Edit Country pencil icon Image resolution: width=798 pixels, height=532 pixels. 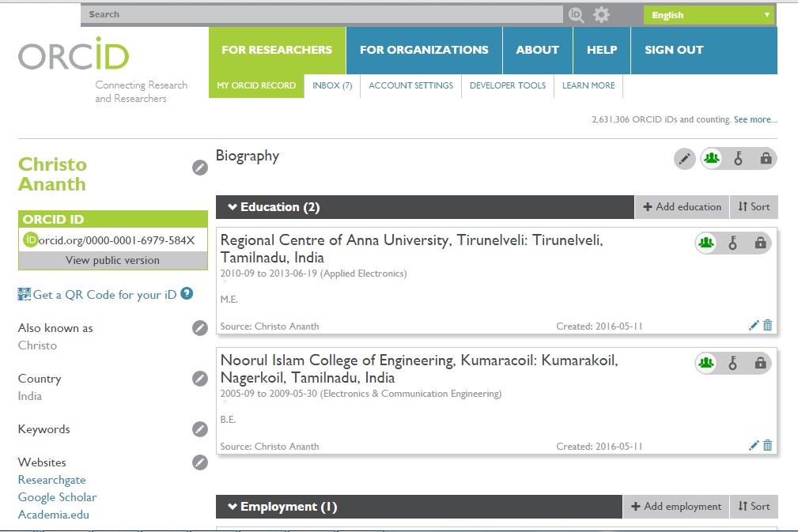click(200, 379)
